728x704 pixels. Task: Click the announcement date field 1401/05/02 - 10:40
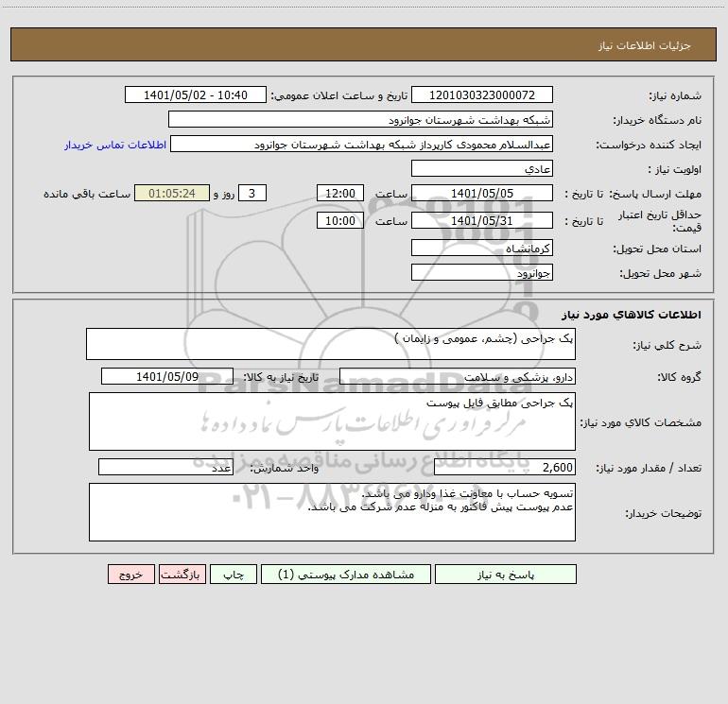(196, 95)
